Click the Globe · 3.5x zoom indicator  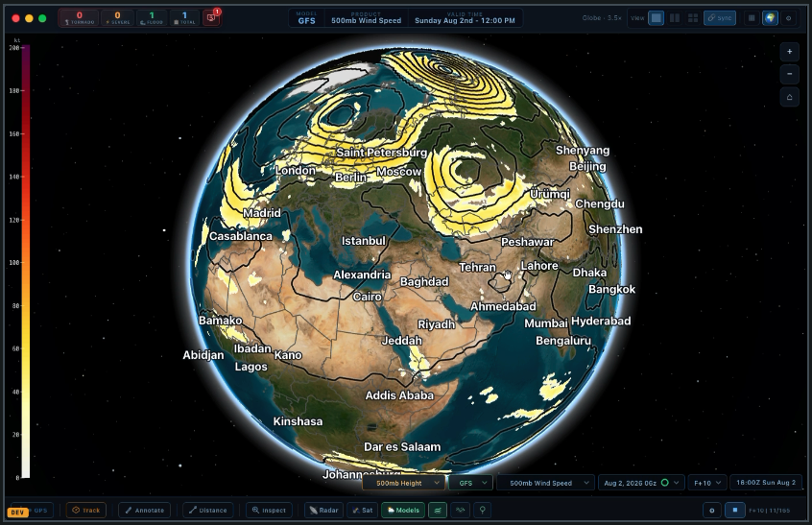point(602,18)
